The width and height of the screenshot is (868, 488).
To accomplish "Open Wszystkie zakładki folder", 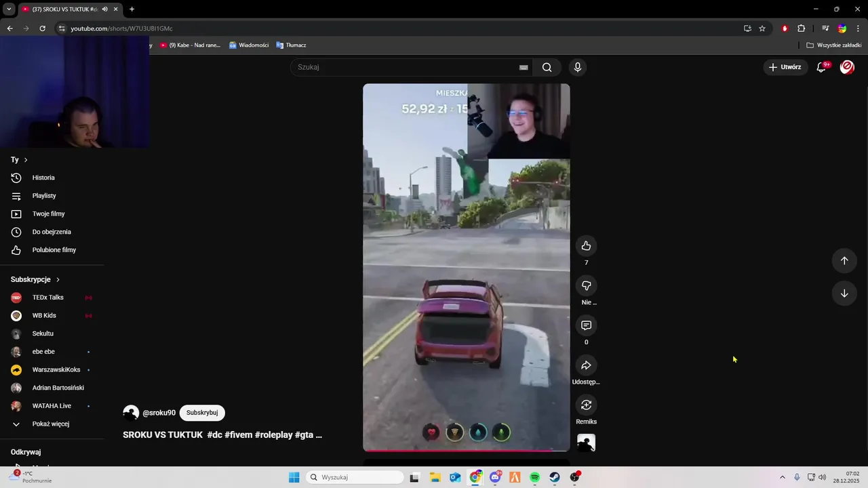I will (x=834, y=45).
